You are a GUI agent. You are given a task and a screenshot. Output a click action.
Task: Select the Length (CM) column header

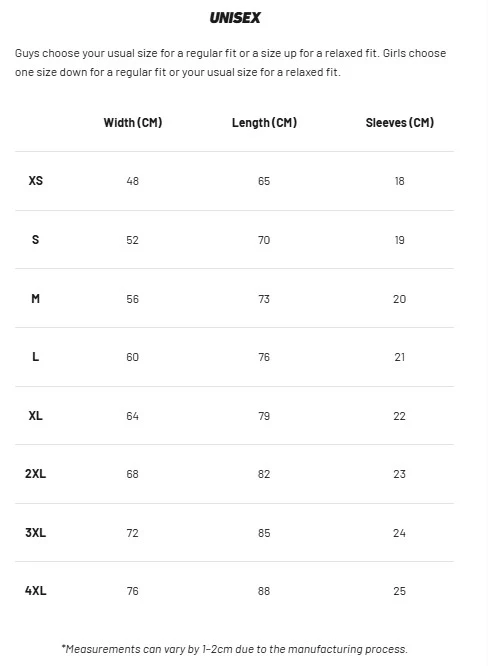click(x=264, y=123)
